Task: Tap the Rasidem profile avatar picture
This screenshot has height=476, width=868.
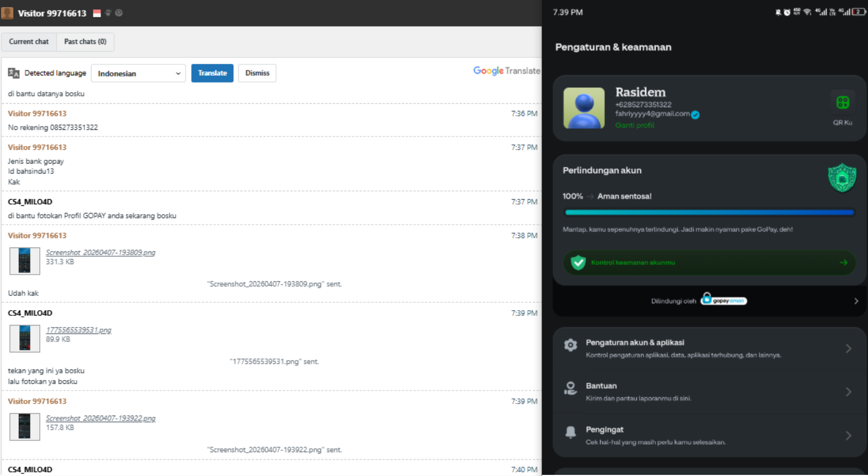Action: coord(584,108)
